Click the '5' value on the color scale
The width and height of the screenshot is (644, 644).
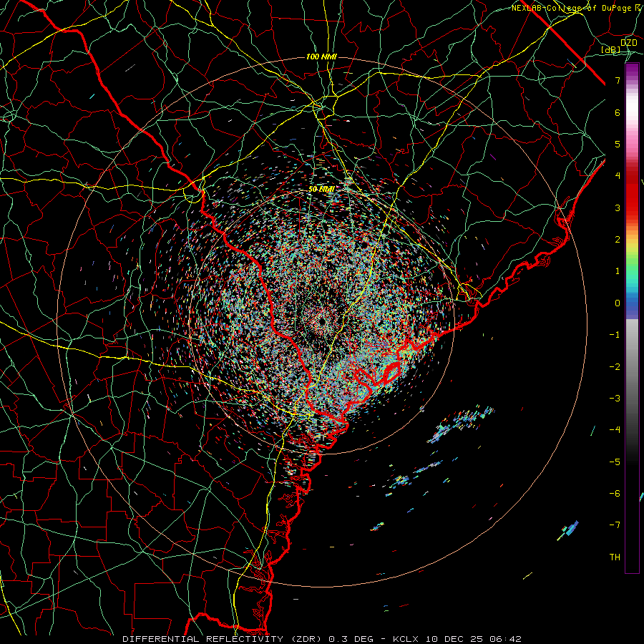coord(618,144)
